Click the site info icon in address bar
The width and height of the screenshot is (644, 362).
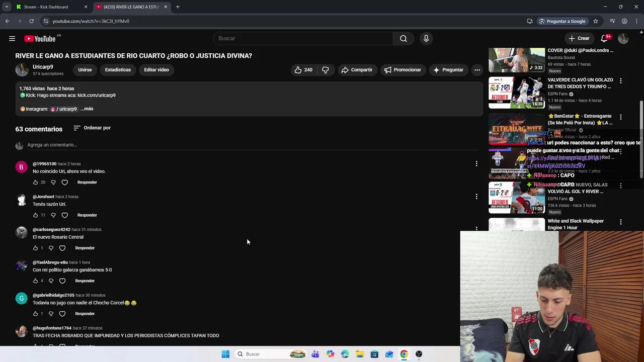pyautogui.click(x=46, y=21)
